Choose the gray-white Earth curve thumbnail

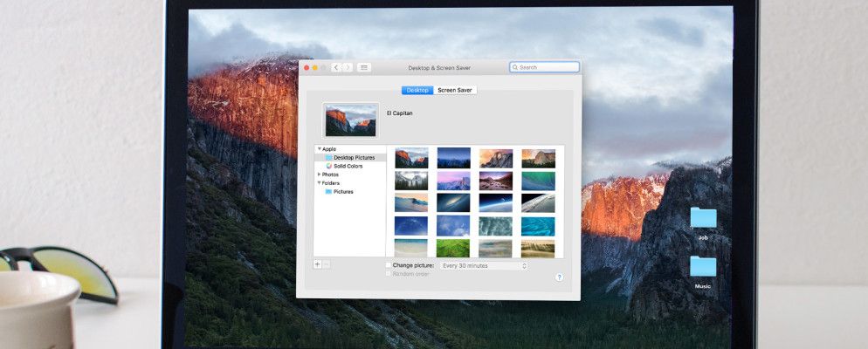538,202
